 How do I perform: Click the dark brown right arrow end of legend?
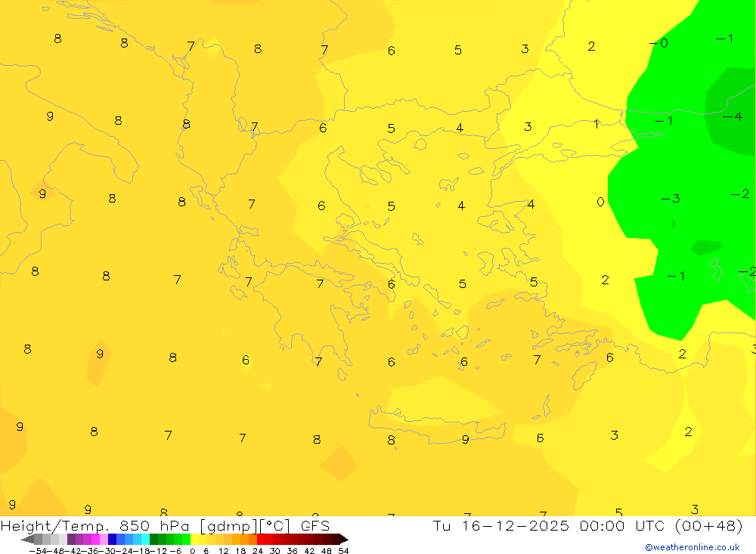pyautogui.click(x=344, y=540)
